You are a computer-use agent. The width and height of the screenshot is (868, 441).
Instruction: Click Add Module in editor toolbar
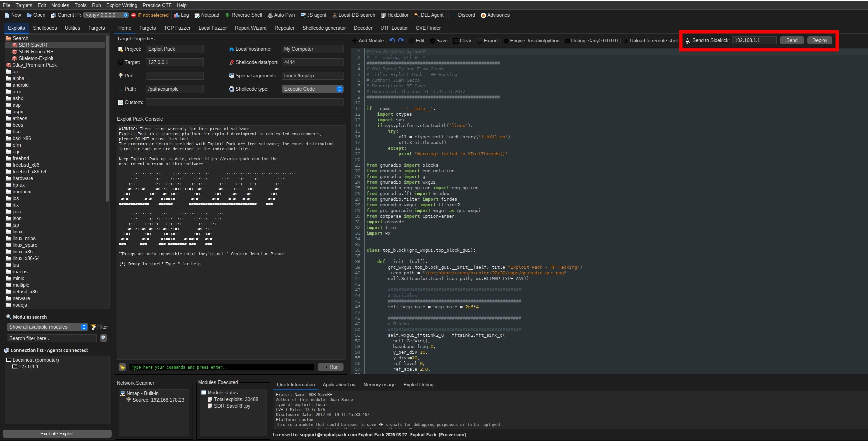368,40
